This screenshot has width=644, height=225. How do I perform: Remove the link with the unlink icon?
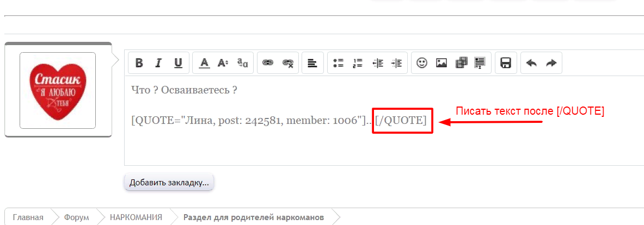point(287,62)
